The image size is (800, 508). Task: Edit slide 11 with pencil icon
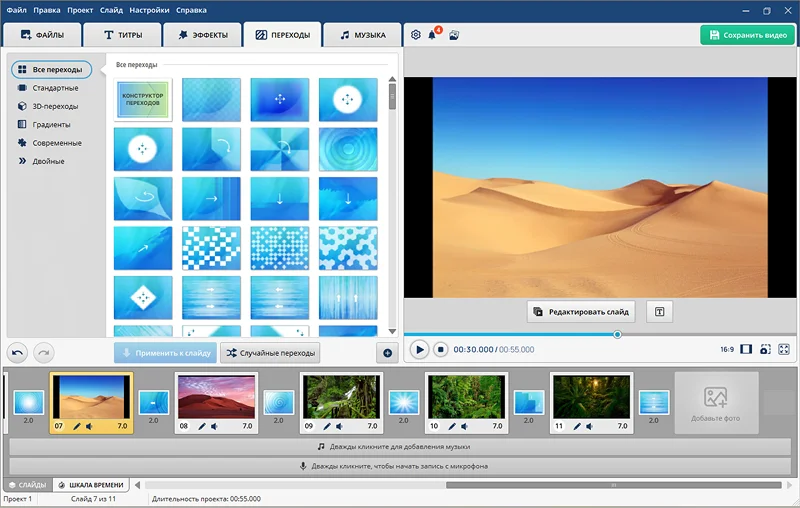pyautogui.click(x=577, y=426)
